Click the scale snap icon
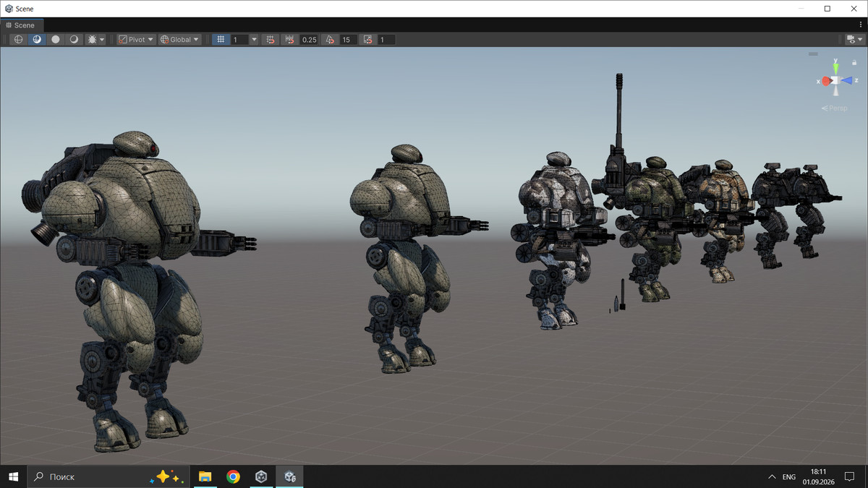 [x=368, y=40]
